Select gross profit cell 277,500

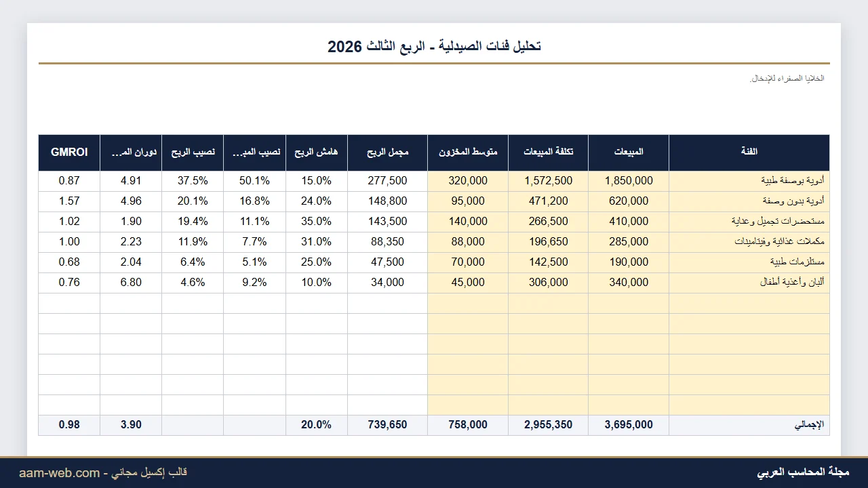tap(388, 181)
